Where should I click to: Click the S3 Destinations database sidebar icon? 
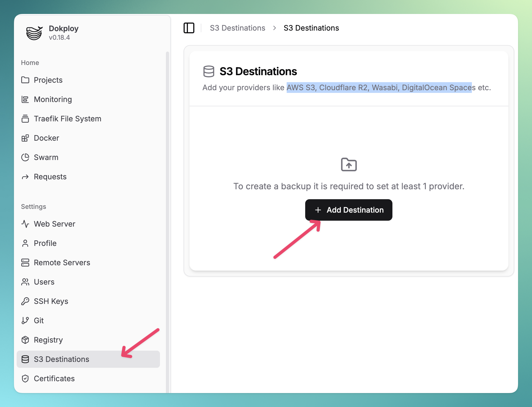click(x=25, y=359)
